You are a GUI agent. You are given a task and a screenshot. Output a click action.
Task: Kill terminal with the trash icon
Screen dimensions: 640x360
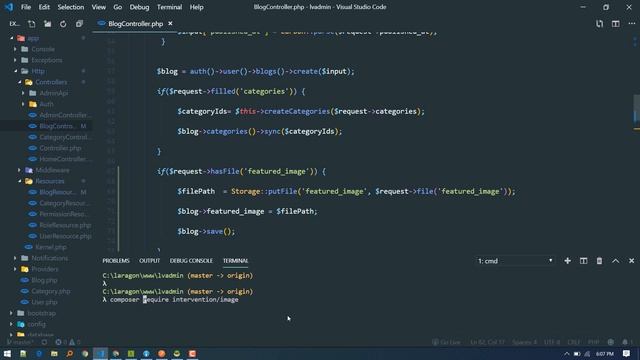pos(599,261)
